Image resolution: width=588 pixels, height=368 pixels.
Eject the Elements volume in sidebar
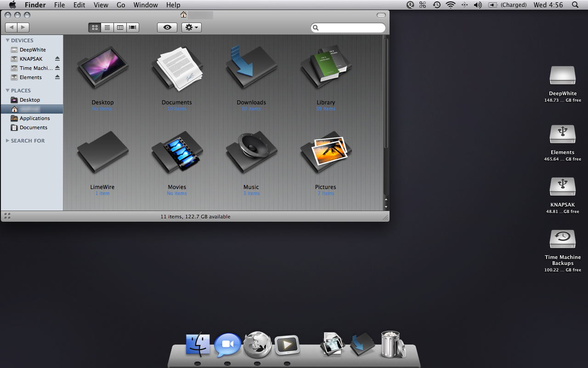pos(57,77)
